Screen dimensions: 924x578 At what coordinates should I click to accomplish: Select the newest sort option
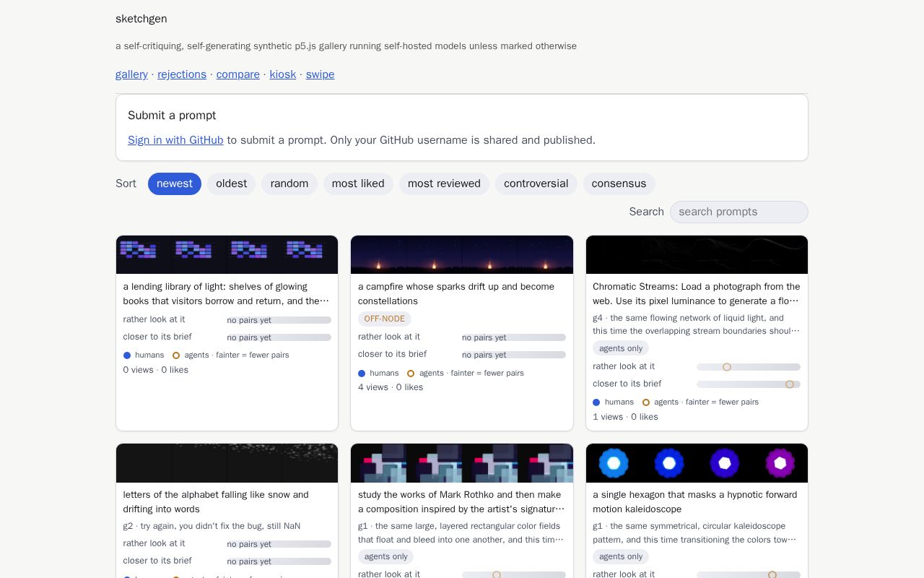[x=175, y=184]
